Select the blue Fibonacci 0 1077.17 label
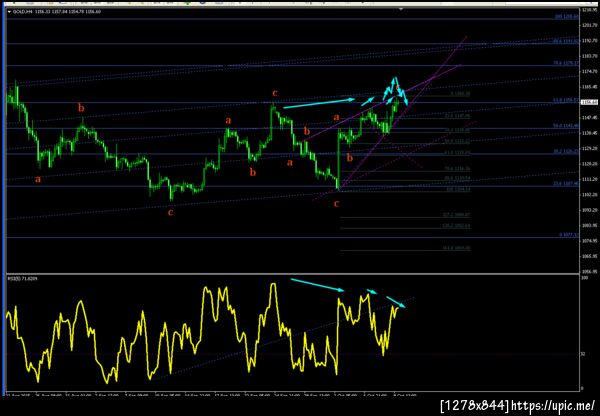This screenshot has width=600, height=416. pos(568,235)
